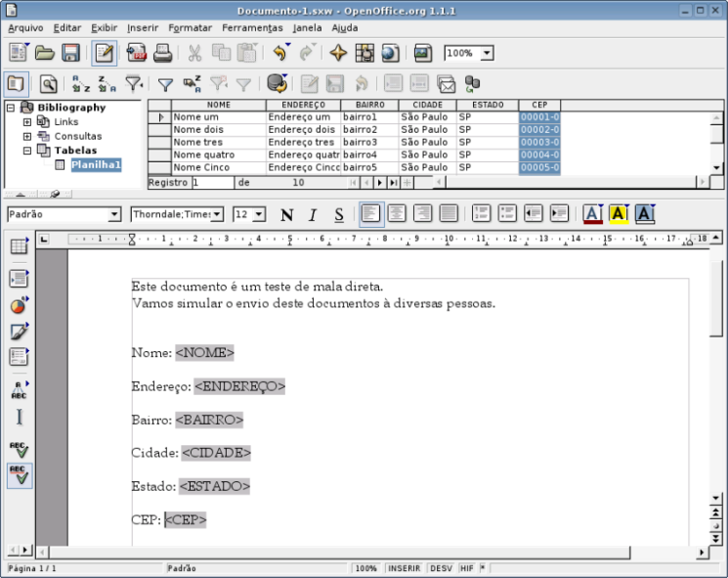The width and height of the screenshot is (728, 578).
Task: Select Planilha1 table in tree
Action: pos(96,165)
